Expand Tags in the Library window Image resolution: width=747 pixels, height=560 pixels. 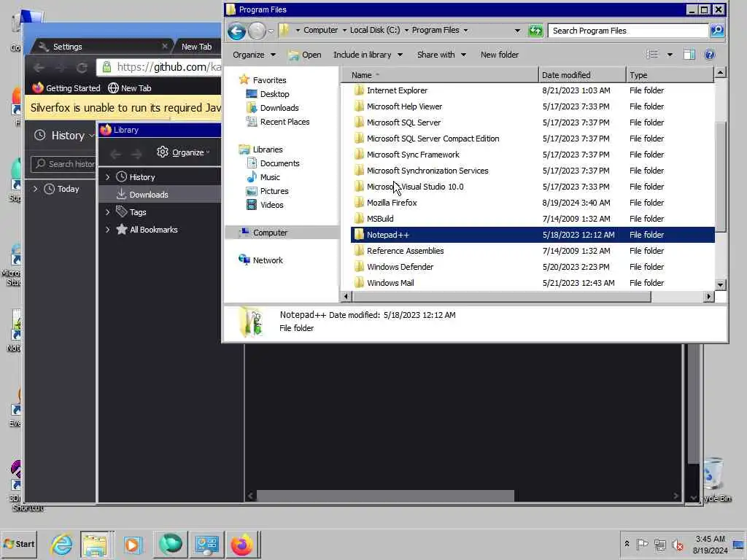[108, 212]
